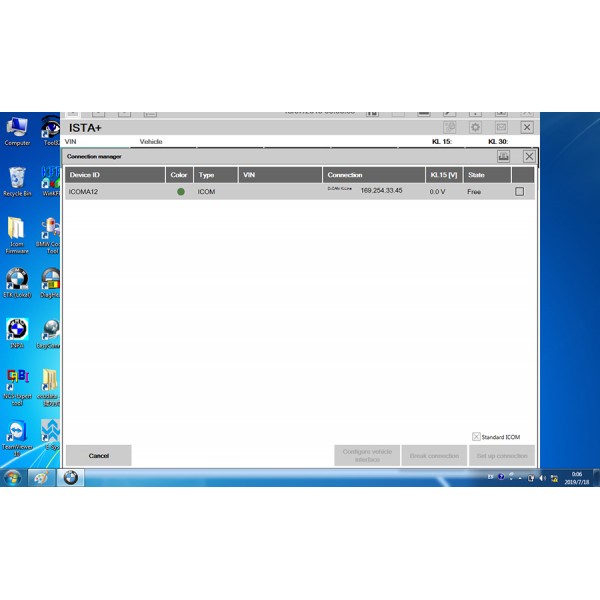Click the print icon in Connection manager
Screen dimensions: 600x600
pos(503,156)
